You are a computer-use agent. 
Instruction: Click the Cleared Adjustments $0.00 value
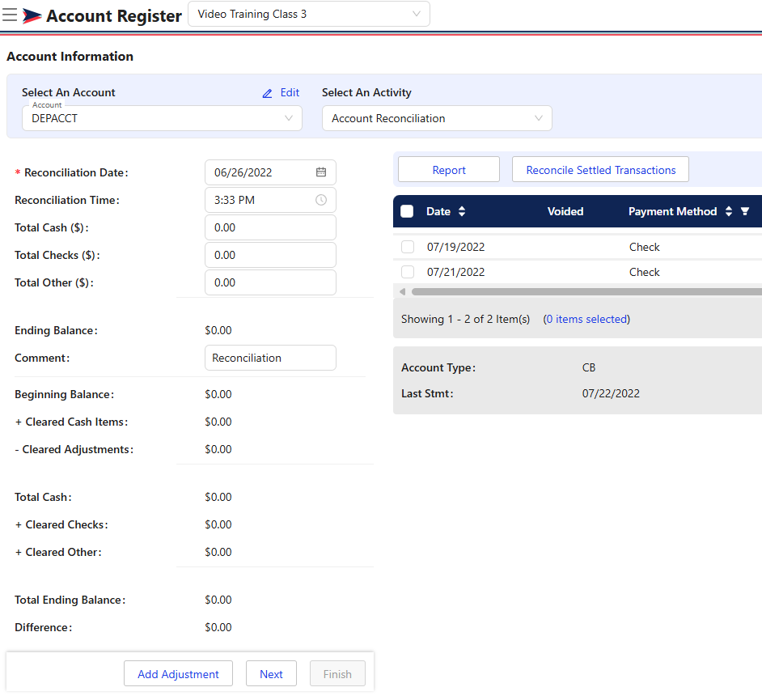tap(218, 449)
